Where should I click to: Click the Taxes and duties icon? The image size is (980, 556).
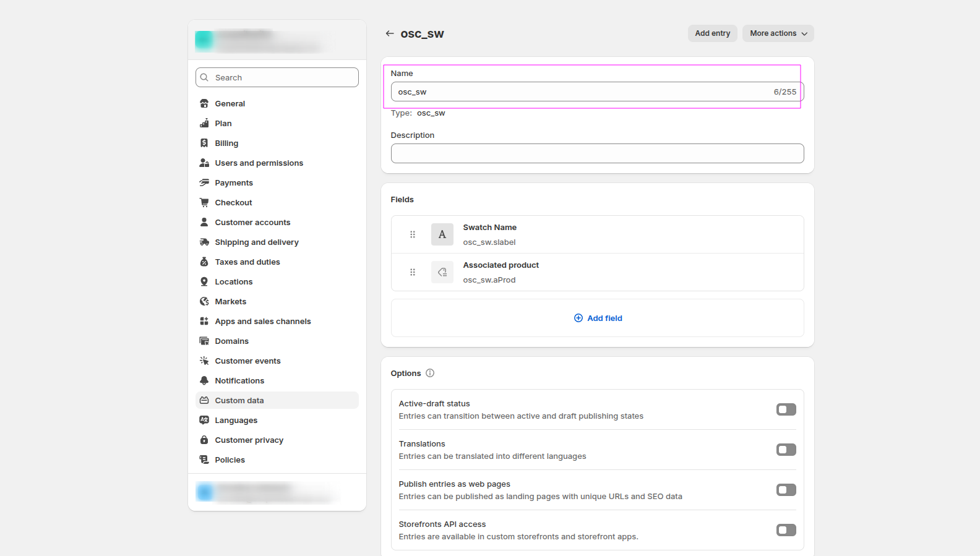(204, 262)
